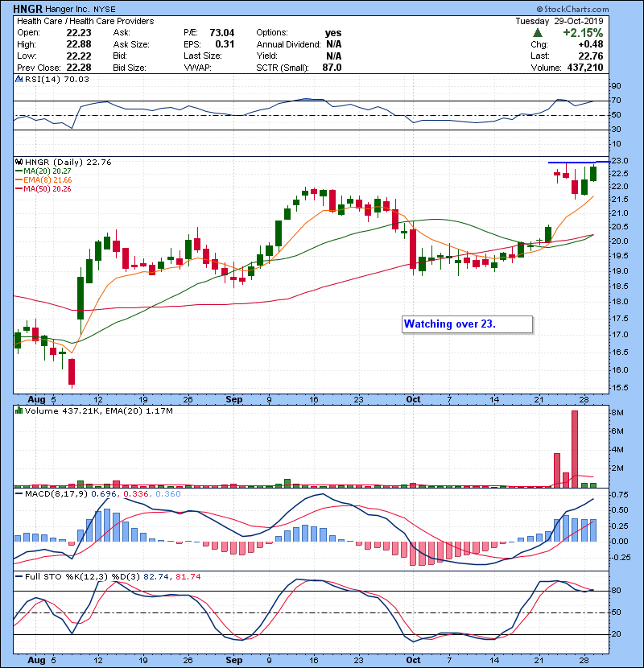The width and height of the screenshot is (644, 668).
Task: Click the tallest red volume bar near 8M
Action: point(575,449)
